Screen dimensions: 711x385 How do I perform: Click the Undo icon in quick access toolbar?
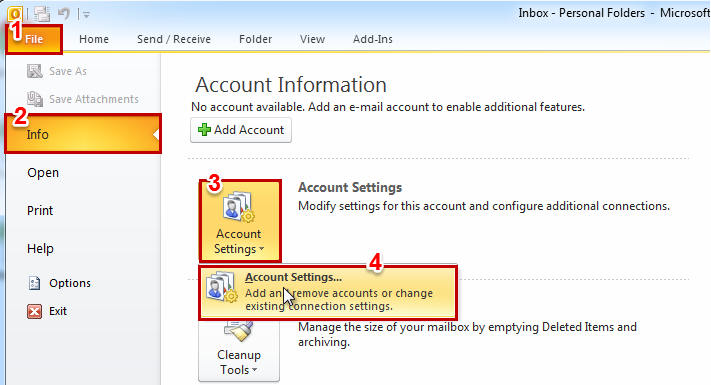(x=64, y=14)
